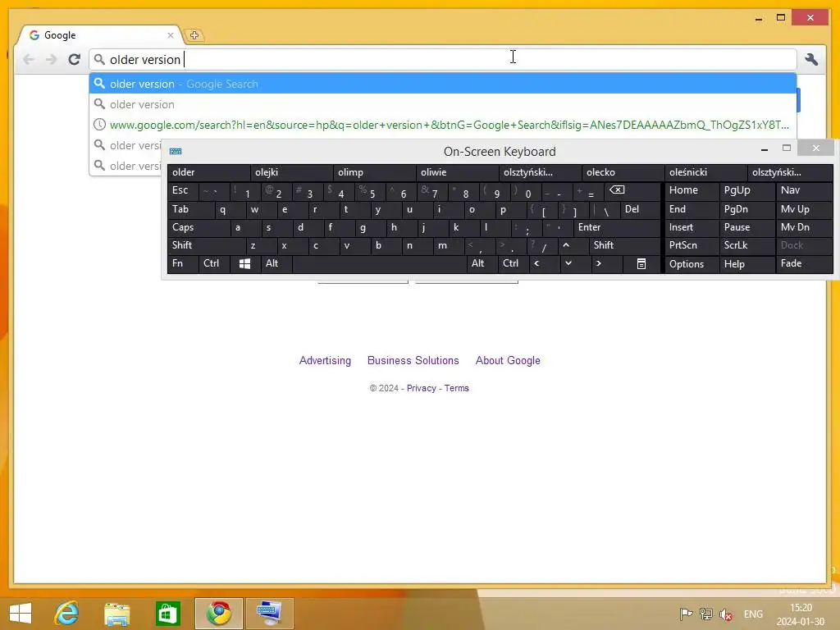Image resolution: width=840 pixels, height=630 pixels.
Task: Click the on-screen keyboard backspace key
Action: click(x=632, y=191)
